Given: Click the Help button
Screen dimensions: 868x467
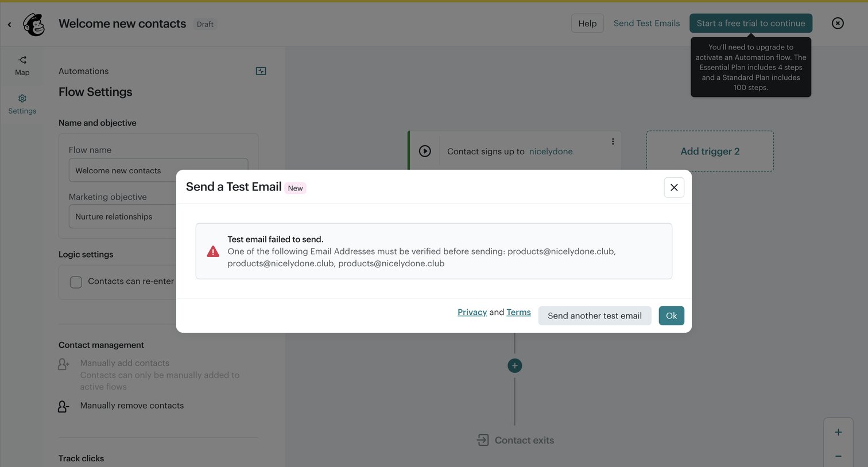Looking at the screenshot, I should point(587,24).
